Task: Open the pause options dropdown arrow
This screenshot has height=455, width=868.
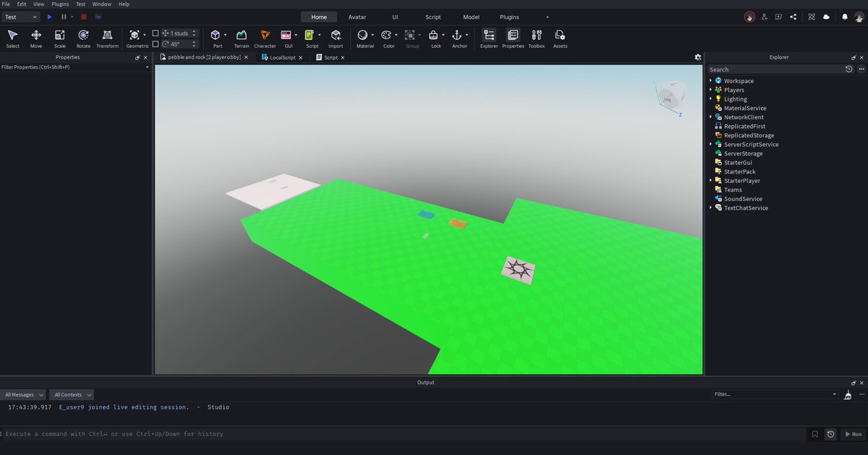Action: click(72, 16)
